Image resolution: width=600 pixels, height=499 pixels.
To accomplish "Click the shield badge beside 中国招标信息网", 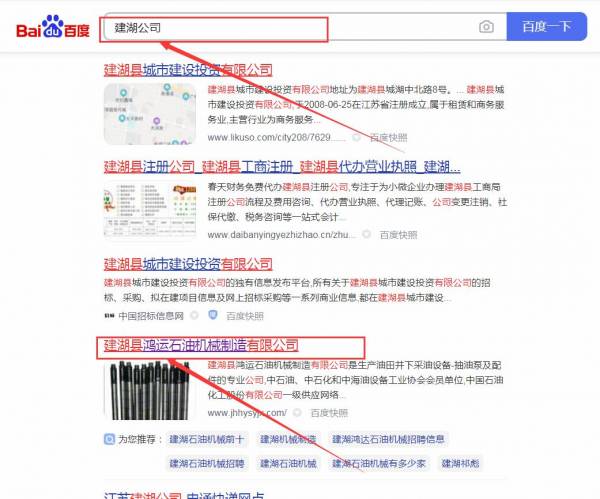I will click(x=212, y=315).
